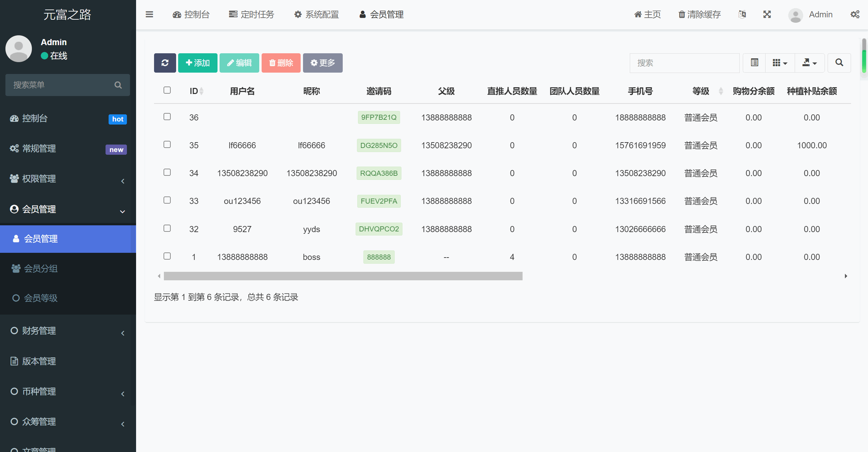Click the green 添加 button

tap(198, 63)
